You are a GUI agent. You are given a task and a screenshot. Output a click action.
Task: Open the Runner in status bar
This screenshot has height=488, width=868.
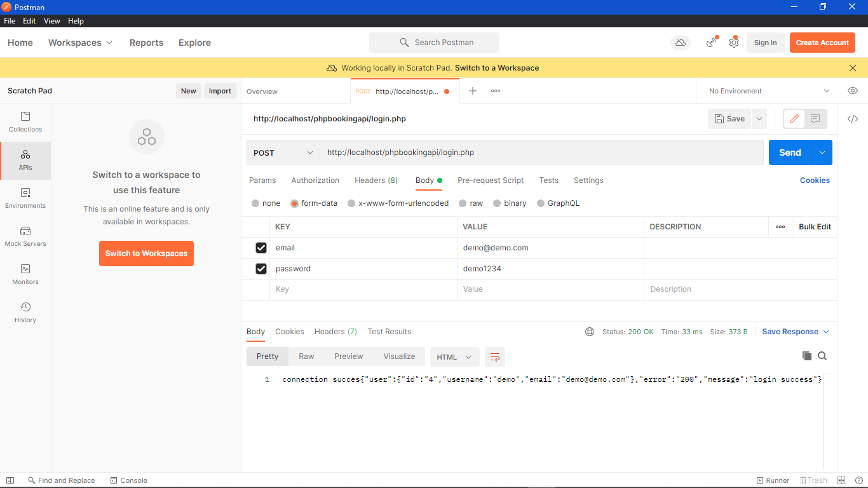(773, 480)
